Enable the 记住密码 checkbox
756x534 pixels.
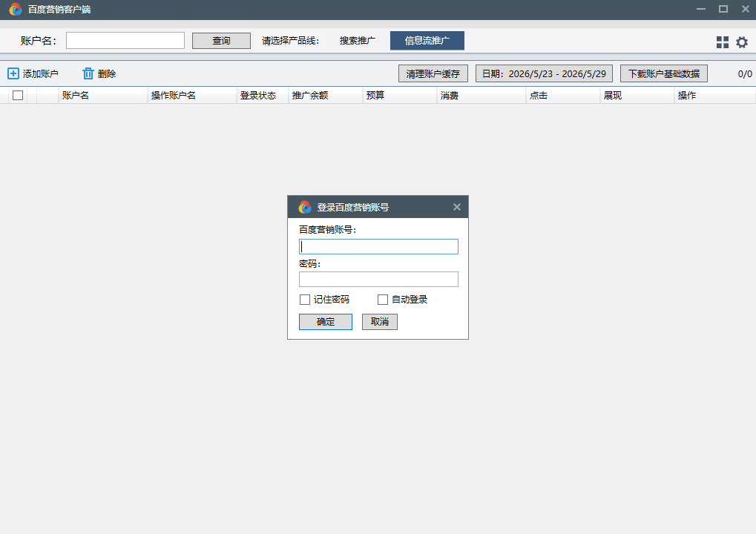[305, 300]
